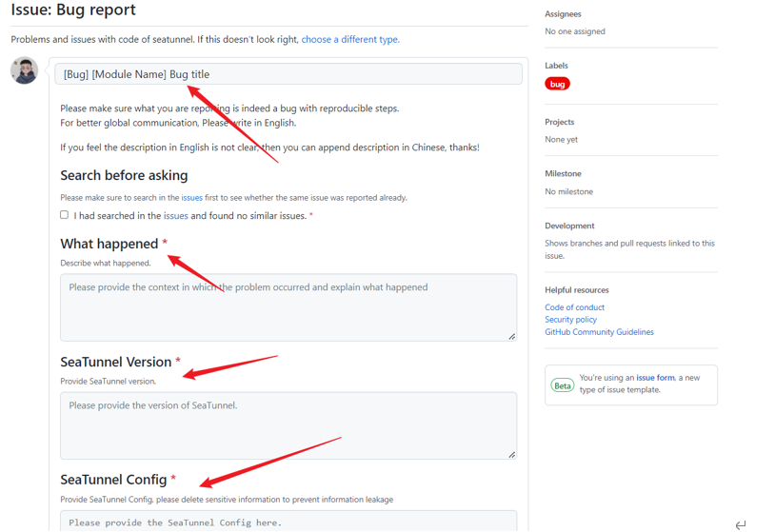The height and width of the screenshot is (532, 775).
Task: Open the Security policy link
Action: pyautogui.click(x=570, y=320)
